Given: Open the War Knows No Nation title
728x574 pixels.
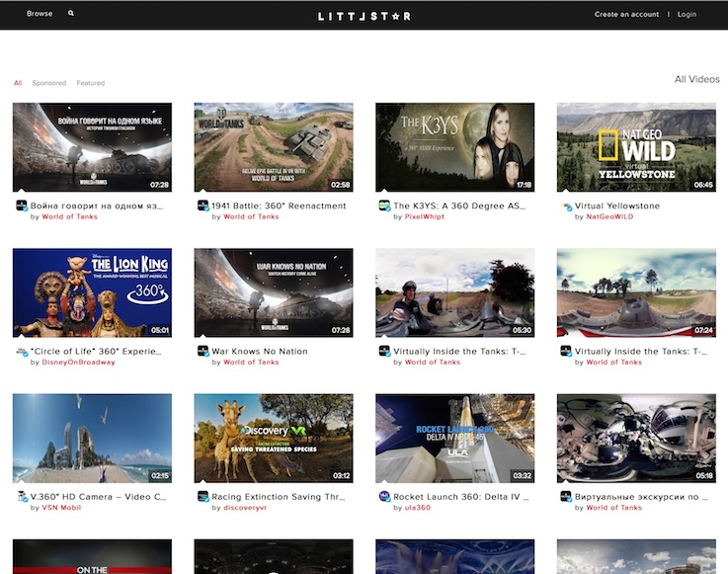Looking at the screenshot, I should 260,351.
